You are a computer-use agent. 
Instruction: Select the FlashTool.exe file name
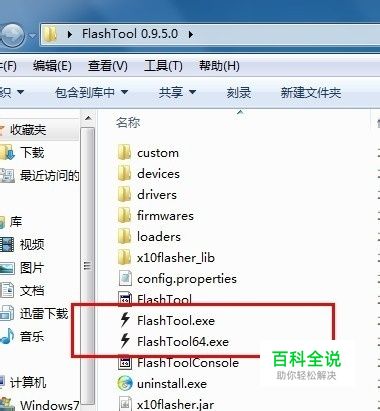tap(176, 320)
